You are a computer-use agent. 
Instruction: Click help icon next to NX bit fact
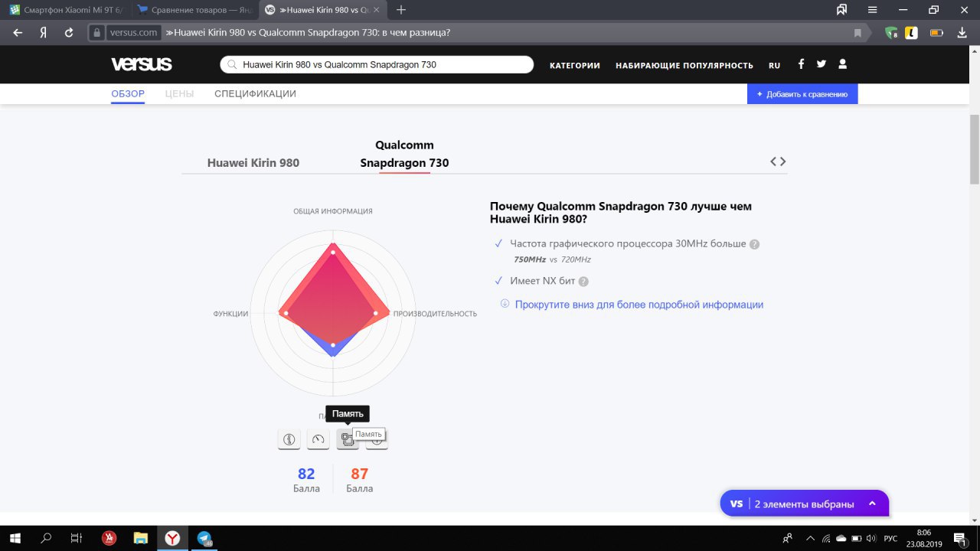click(583, 282)
